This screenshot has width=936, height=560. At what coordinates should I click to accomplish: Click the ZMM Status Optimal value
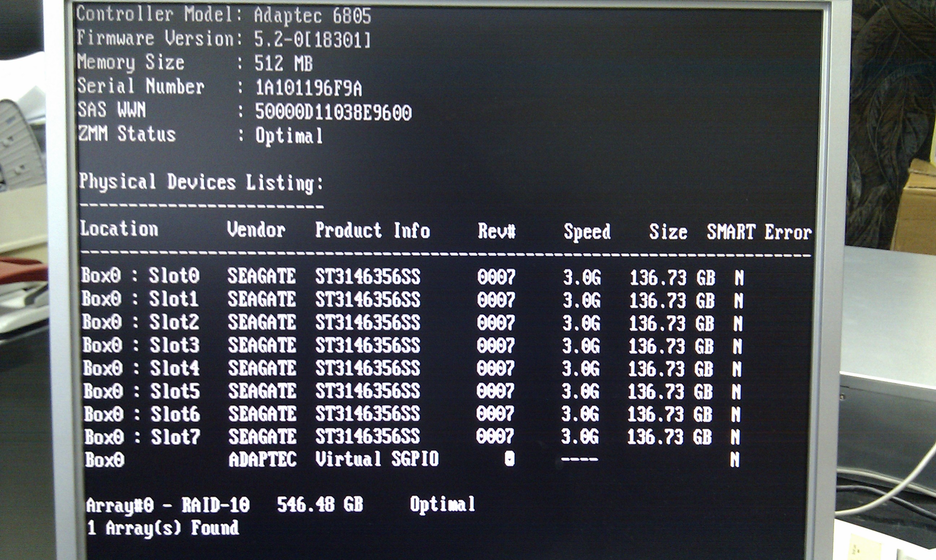(x=289, y=136)
